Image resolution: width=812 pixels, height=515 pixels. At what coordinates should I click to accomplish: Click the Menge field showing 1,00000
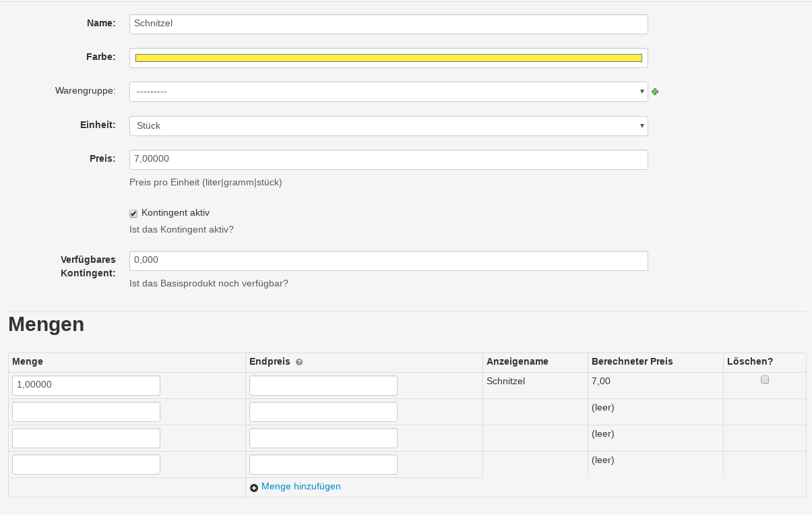[x=86, y=386]
